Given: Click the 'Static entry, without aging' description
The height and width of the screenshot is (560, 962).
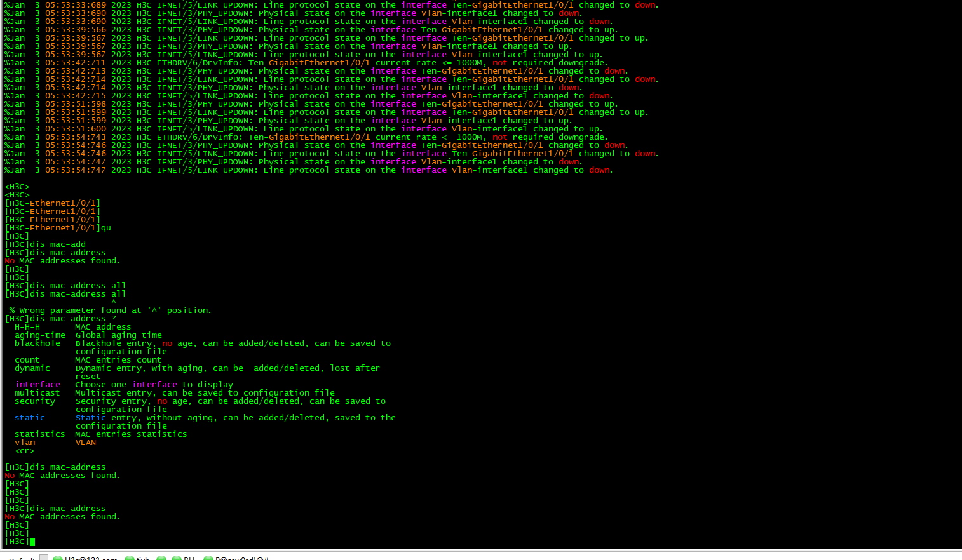Looking at the screenshot, I should click(x=236, y=422).
